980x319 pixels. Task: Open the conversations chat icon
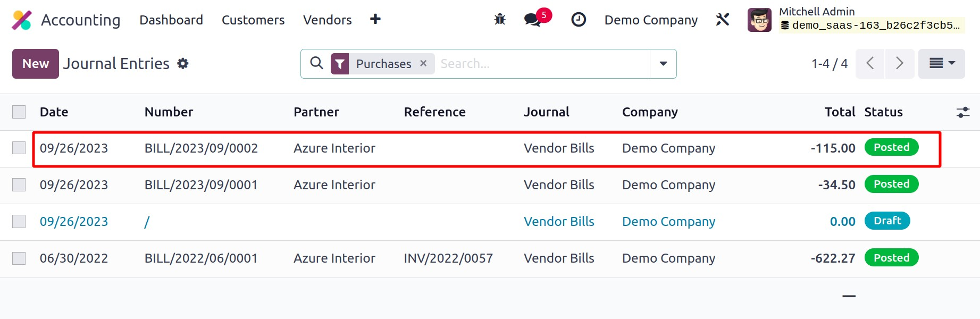click(532, 20)
